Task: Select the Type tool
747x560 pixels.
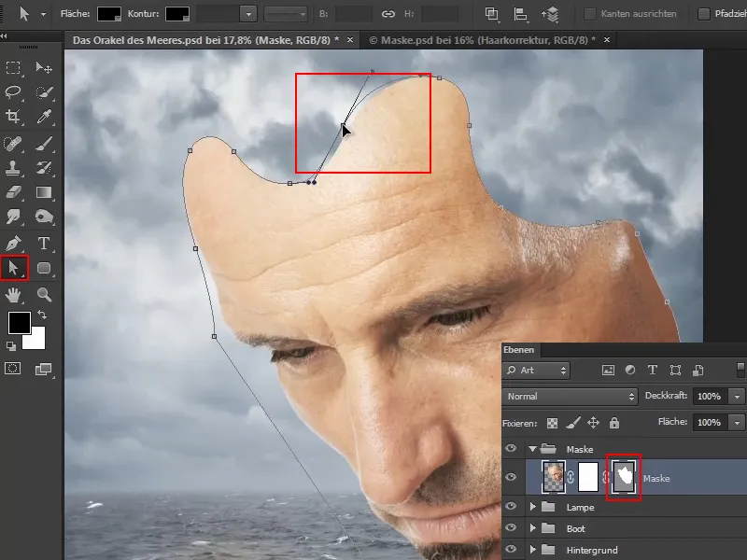Action: [44, 244]
